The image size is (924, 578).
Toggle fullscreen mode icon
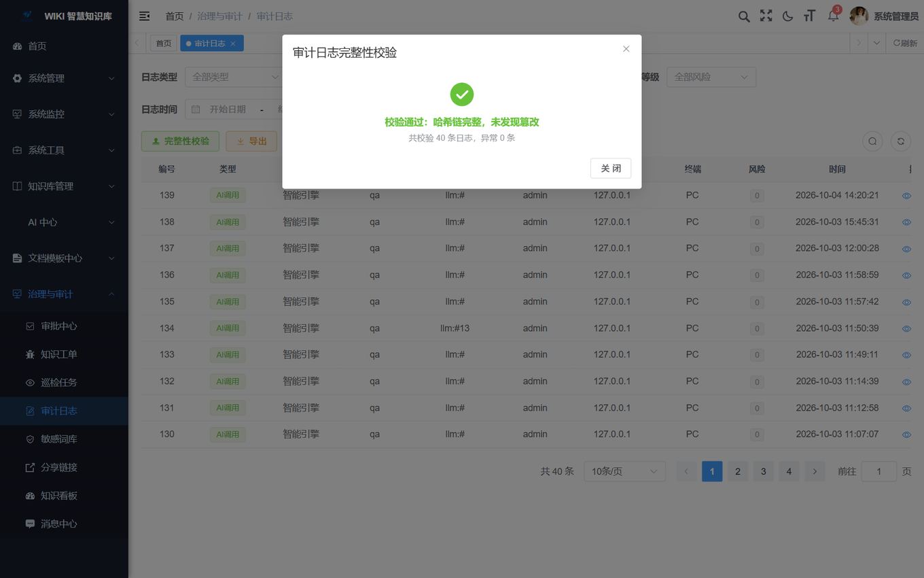[x=766, y=16]
